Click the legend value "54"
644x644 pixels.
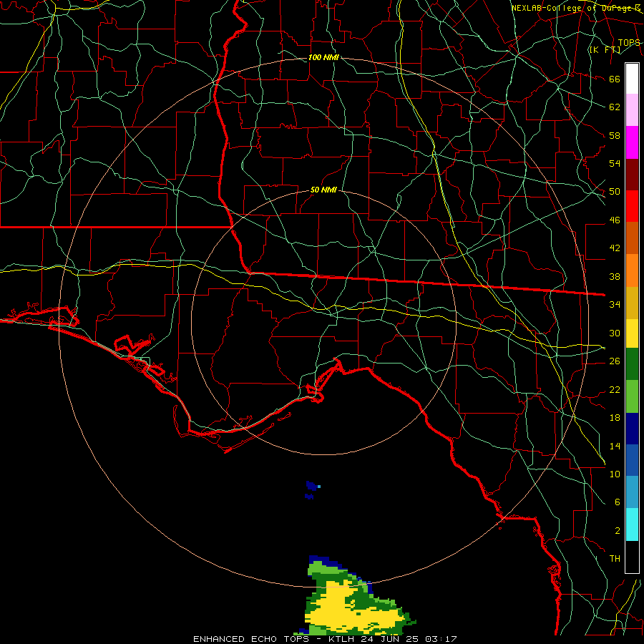[615, 163]
